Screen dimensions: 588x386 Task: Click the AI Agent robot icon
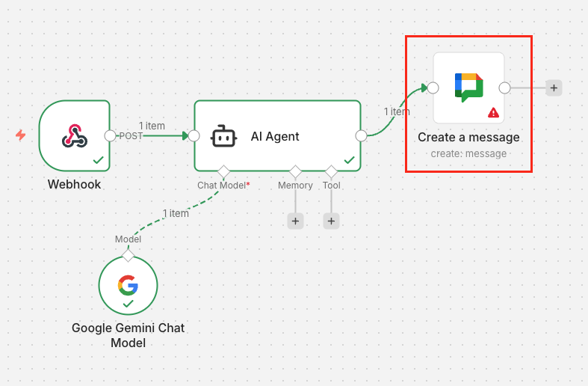pos(223,136)
